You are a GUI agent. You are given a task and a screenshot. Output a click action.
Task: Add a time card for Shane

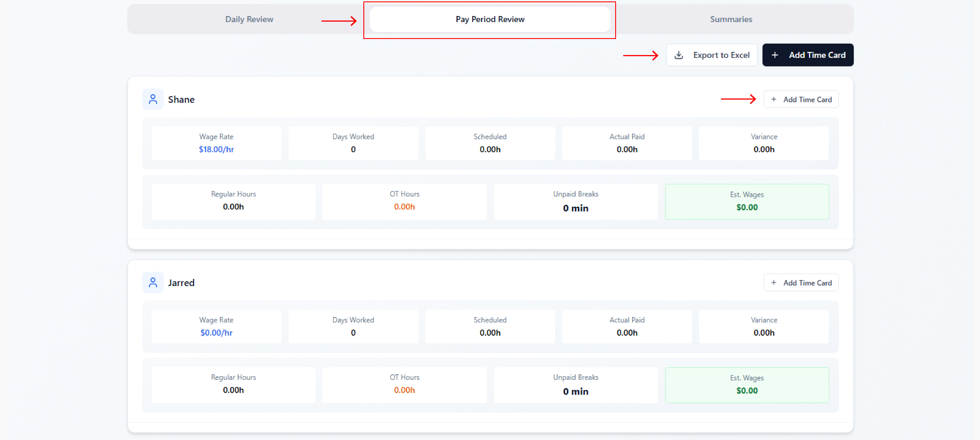click(801, 100)
